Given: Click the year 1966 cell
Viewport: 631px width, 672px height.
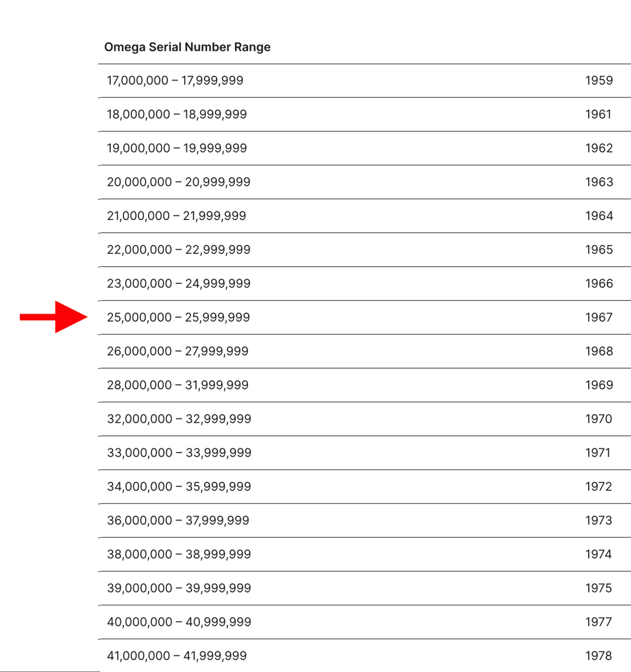Looking at the screenshot, I should (598, 283).
